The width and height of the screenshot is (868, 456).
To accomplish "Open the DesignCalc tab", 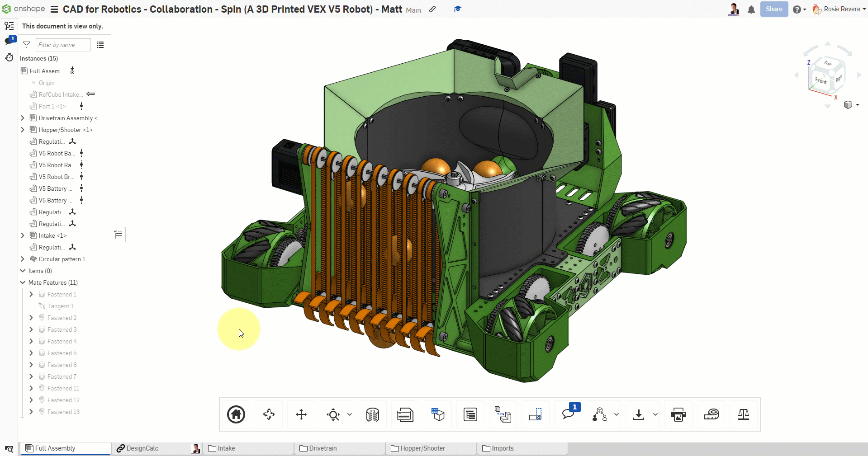I will pos(142,448).
